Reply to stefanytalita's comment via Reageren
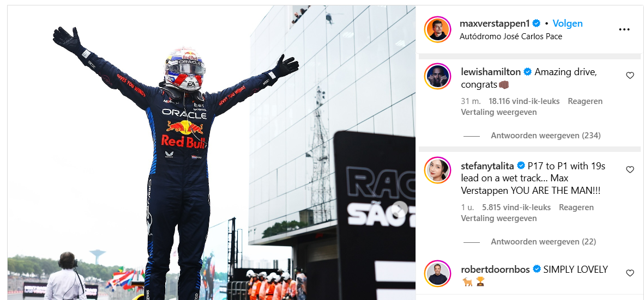 (576, 207)
